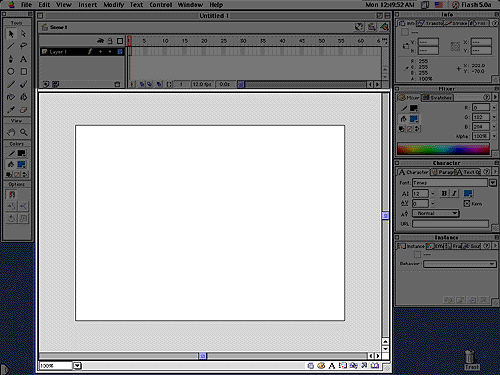This screenshot has width=500, height=375.
Task: Select the Arrow tool in Tools panel
Action: tap(11, 34)
